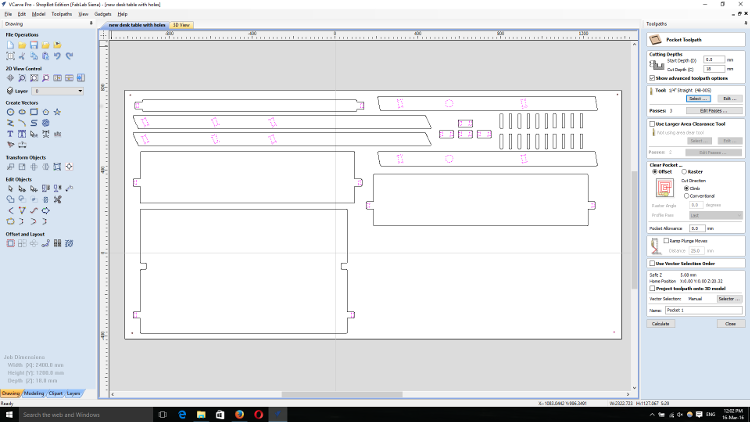Select the Zoom tool in 2D View Control
The height and width of the screenshot is (422, 750).
point(22,78)
